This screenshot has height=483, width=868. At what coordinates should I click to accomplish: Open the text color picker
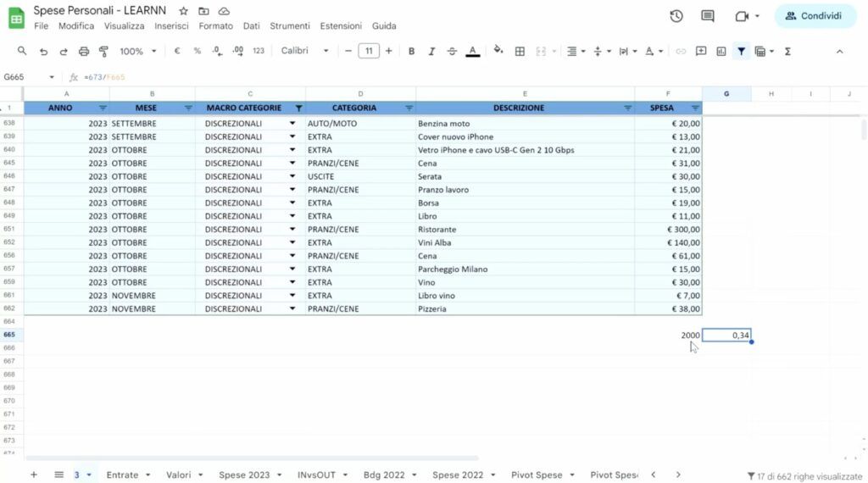[x=472, y=52]
